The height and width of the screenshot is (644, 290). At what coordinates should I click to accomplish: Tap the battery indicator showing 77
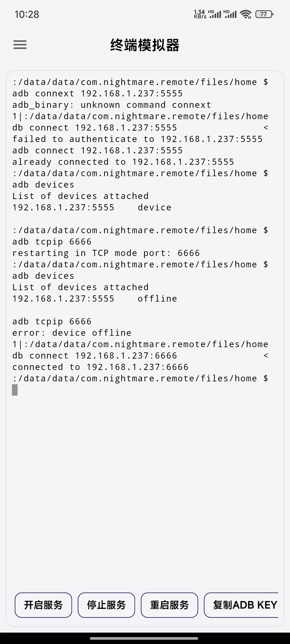click(x=263, y=14)
